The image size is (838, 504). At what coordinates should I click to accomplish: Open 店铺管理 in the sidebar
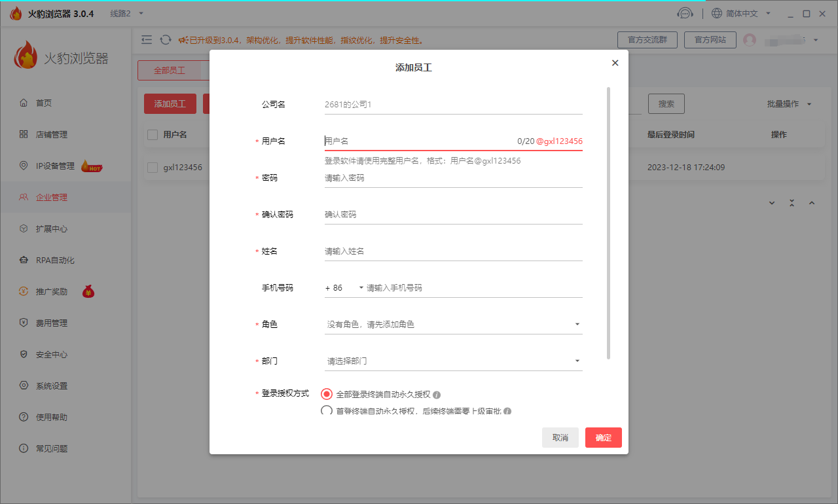[51, 135]
